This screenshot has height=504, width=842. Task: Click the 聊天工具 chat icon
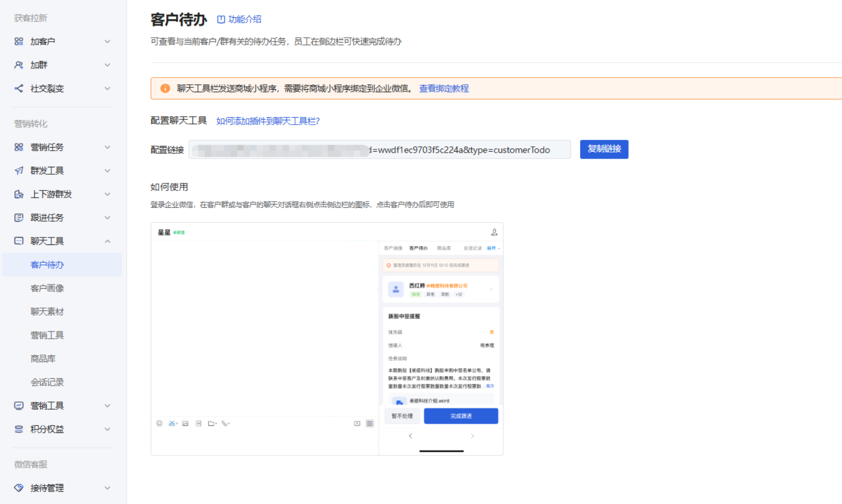[x=19, y=241]
